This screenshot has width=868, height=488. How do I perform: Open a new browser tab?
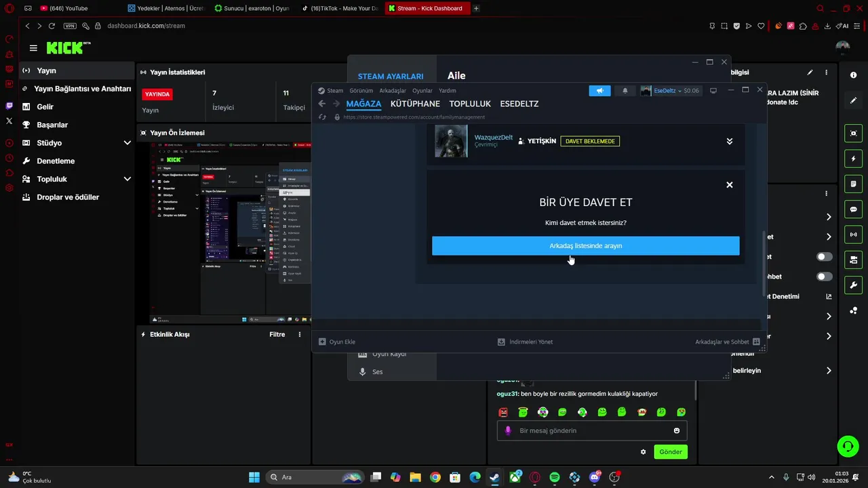[476, 8]
